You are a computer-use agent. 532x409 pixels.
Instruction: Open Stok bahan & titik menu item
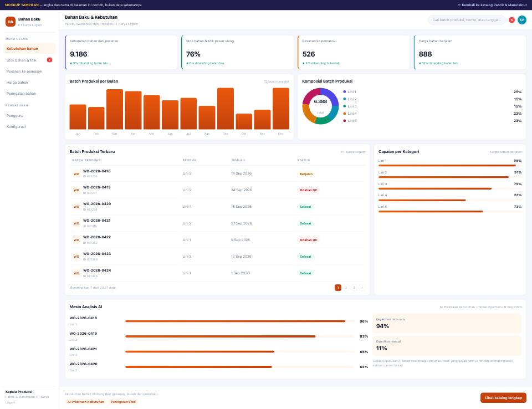29,60
